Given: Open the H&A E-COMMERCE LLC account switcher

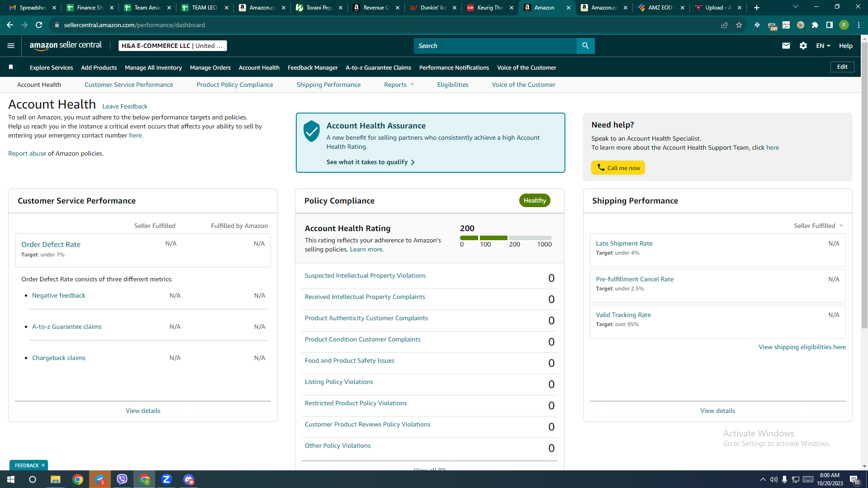Looking at the screenshot, I should (172, 46).
